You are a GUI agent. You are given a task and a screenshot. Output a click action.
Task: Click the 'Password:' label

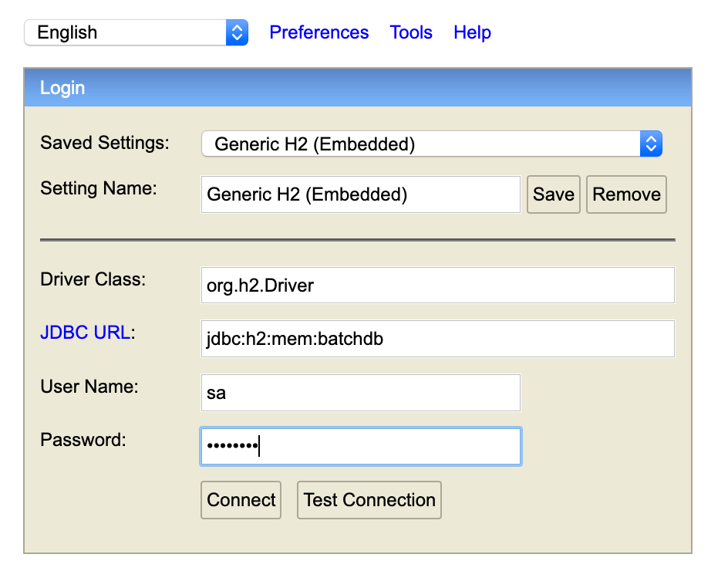[83, 440]
